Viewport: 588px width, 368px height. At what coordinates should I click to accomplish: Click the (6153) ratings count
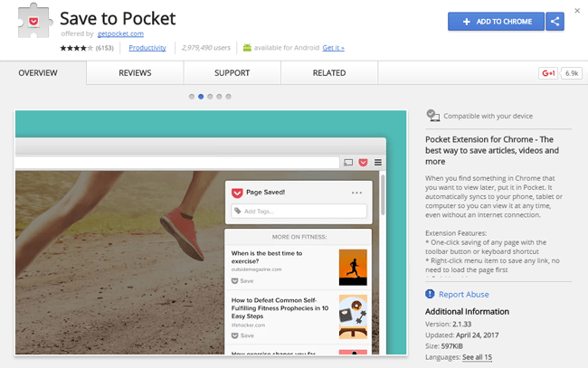point(105,48)
